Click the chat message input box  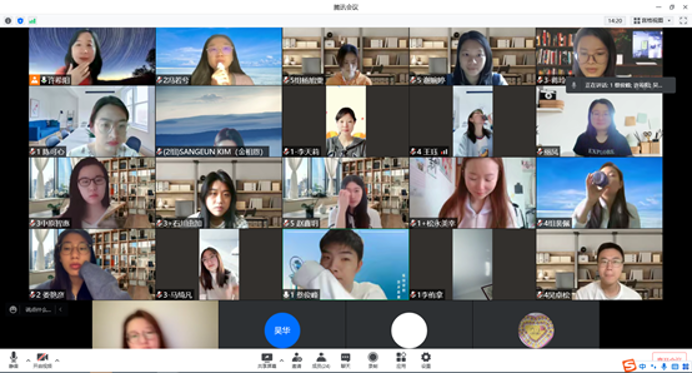tap(38, 310)
